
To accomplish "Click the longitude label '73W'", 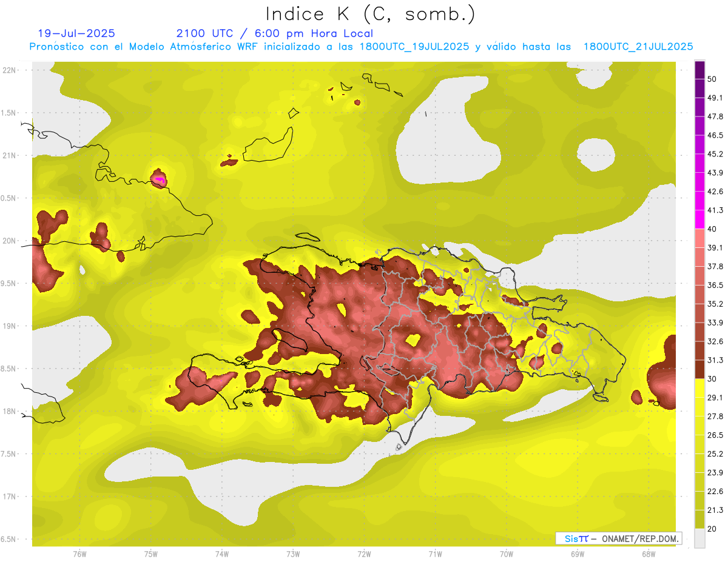I will click(293, 554).
